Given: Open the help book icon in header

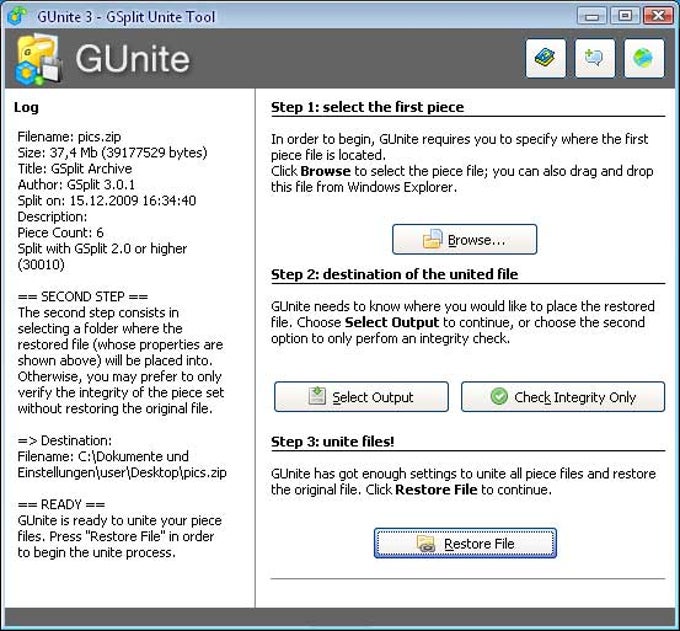Looking at the screenshot, I should pyautogui.click(x=546, y=59).
